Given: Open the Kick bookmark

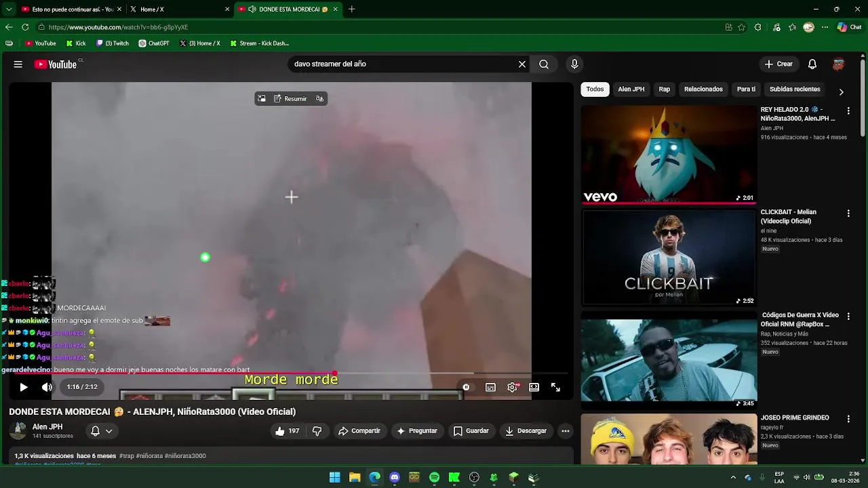Looking at the screenshot, I should pyautogui.click(x=76, y=43).
